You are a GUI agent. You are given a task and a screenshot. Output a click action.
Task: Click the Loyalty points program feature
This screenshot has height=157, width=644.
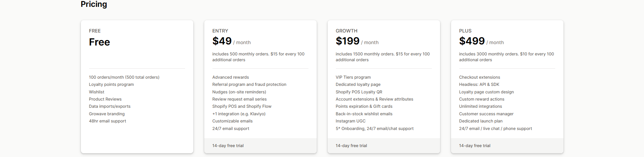(111, 84)
